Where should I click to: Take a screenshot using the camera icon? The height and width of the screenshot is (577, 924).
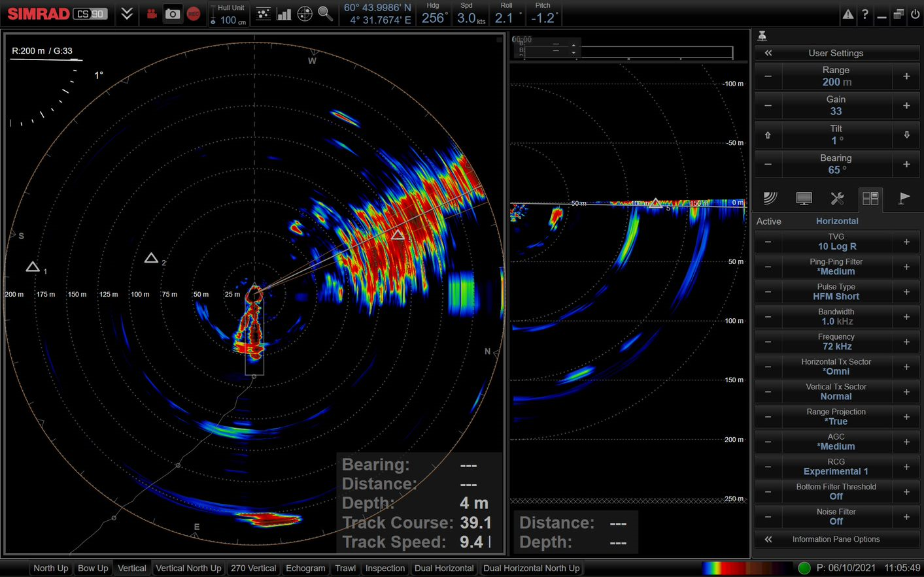tap(173, 14)
